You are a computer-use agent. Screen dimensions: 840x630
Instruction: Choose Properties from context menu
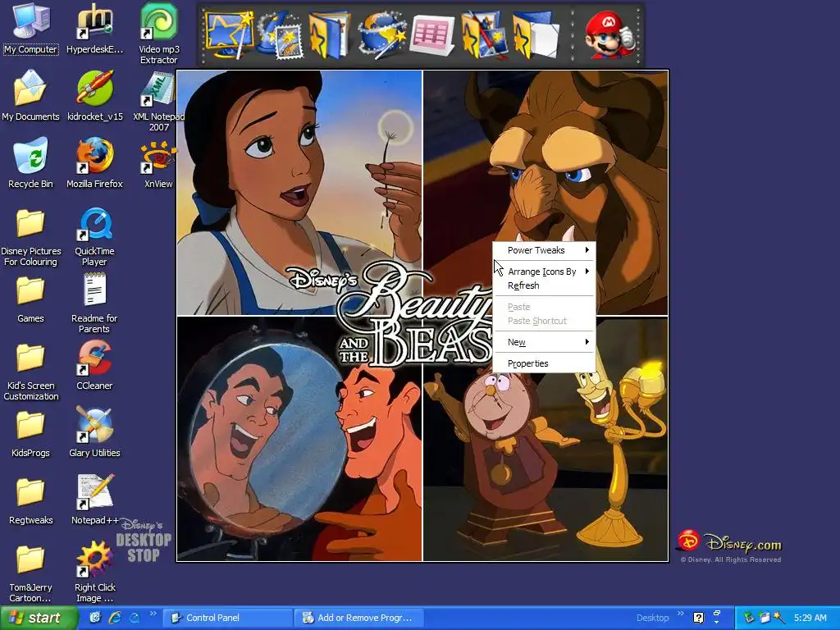(544, 363)
